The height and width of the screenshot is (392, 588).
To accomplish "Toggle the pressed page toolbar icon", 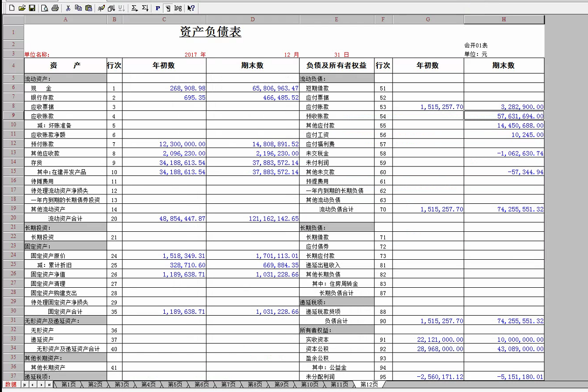I will point(168,8).
